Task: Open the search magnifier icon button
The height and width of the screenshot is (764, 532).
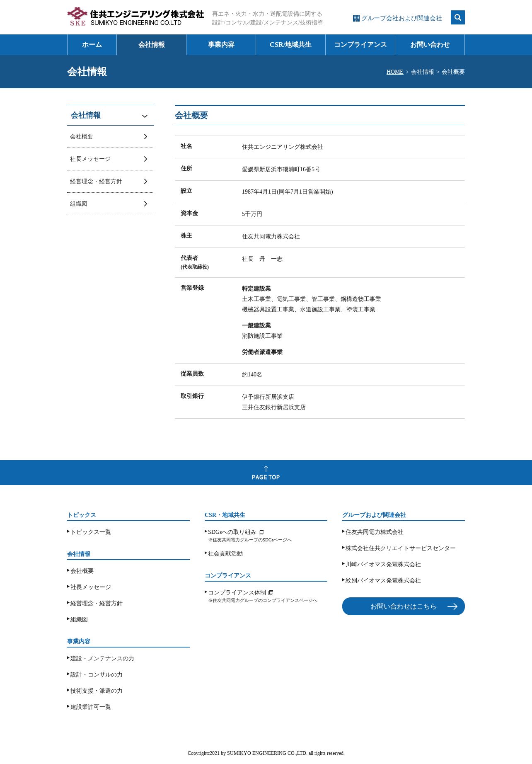Action: click(x=457, y=17)
